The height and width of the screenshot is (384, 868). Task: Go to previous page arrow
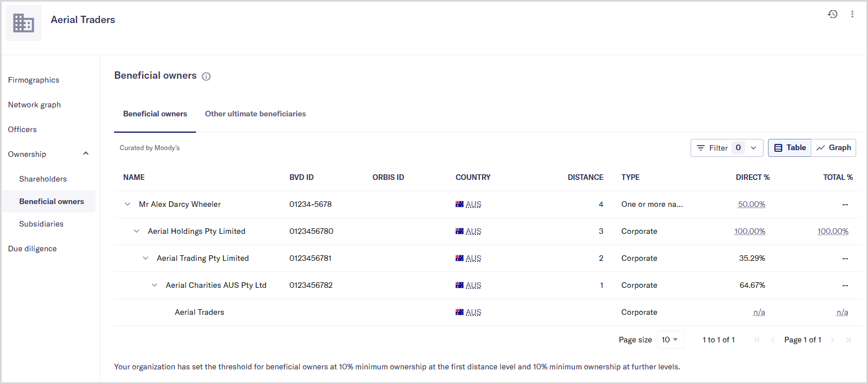point(773,340)
